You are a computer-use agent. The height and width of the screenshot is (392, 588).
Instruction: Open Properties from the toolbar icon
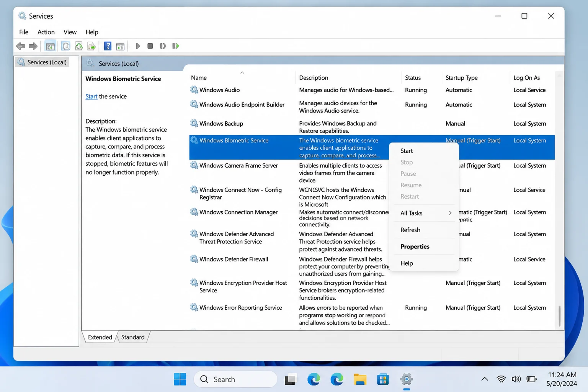tap(66, 46)
